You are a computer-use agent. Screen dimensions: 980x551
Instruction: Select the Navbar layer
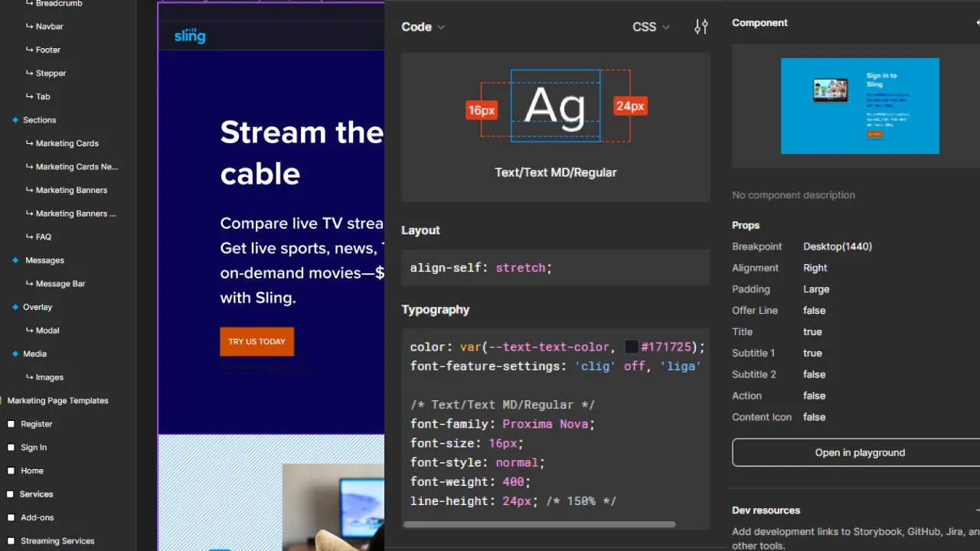click(50, 27)
